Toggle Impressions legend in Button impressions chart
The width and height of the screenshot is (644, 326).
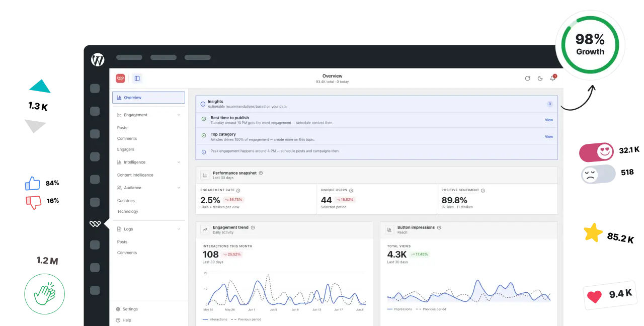[x=400, y=309]
